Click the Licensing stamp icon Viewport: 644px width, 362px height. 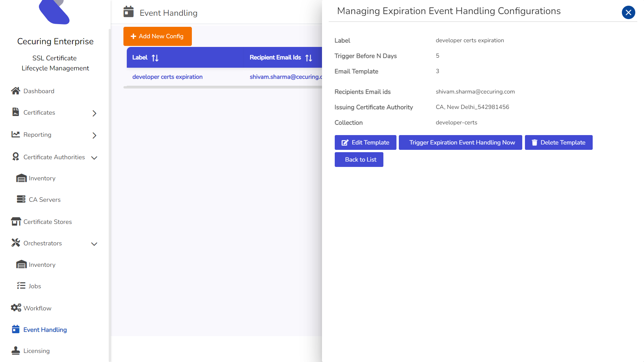click(x=15, y=351)
